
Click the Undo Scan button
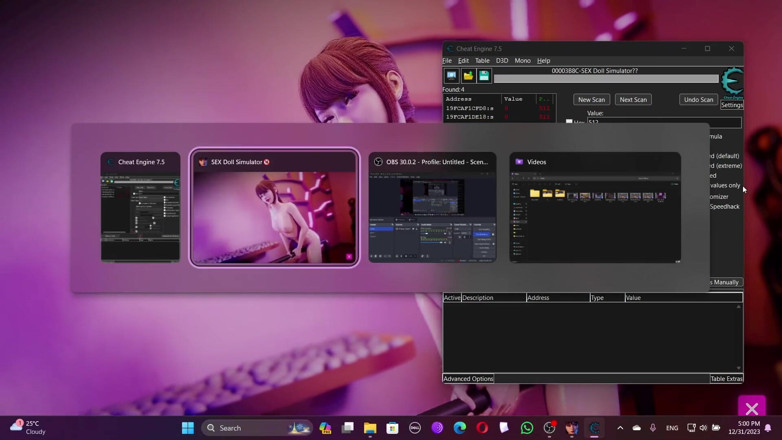click(698, 100)
